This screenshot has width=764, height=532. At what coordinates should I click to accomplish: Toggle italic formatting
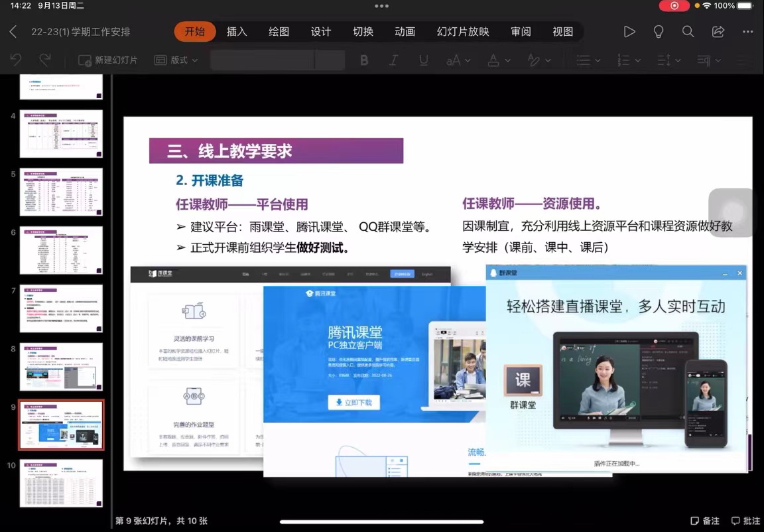click(x=393, y=60)
